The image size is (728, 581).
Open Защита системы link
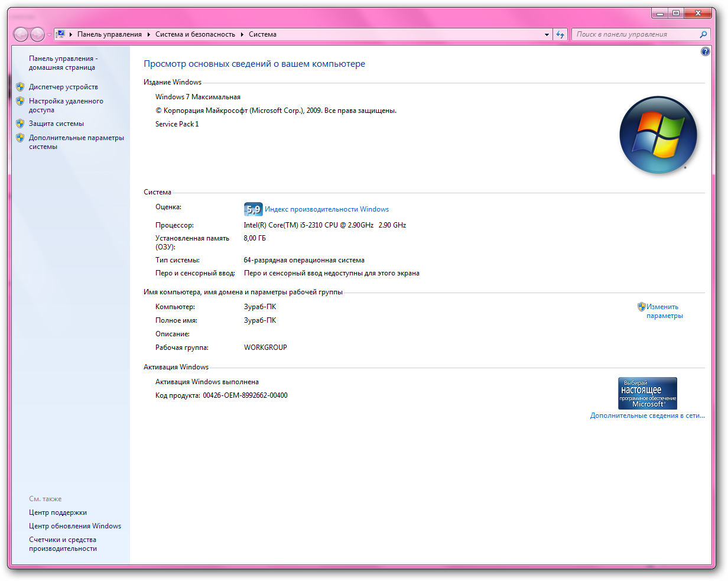56,124
